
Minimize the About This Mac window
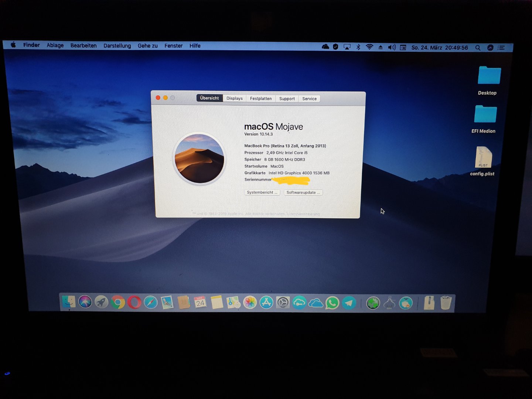(x=166, y=98)
